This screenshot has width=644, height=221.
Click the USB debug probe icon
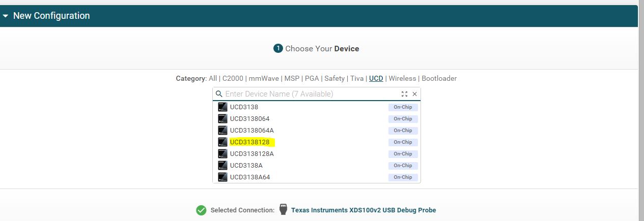[283, 210]
